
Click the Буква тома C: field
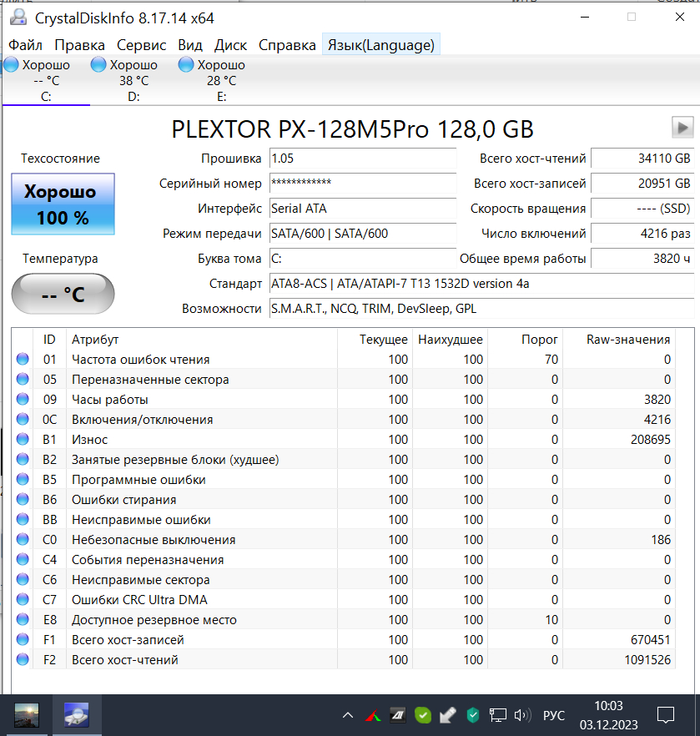[363, 259]
